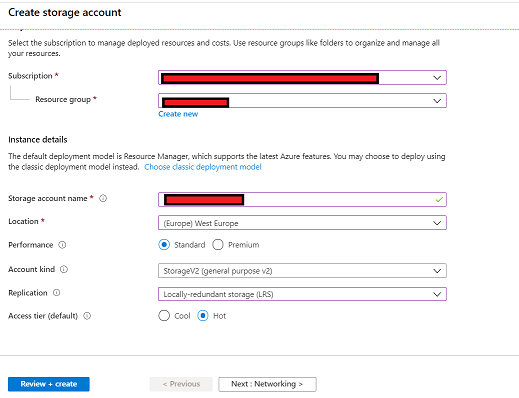Show Performance info tooltip icon
Image resolution: width=519 pixels, height=398 pixels.
click(62, 245)
